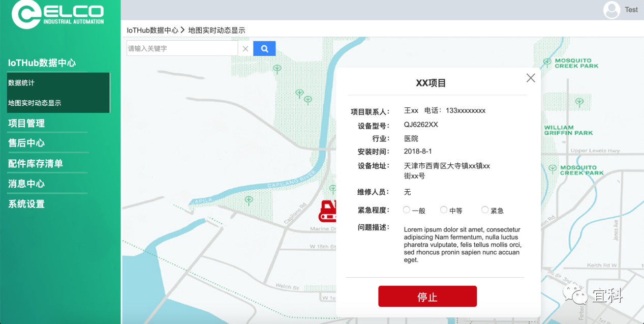Click the William Griffin Park tree marker

pyautogui.click(x=579, y=102)
